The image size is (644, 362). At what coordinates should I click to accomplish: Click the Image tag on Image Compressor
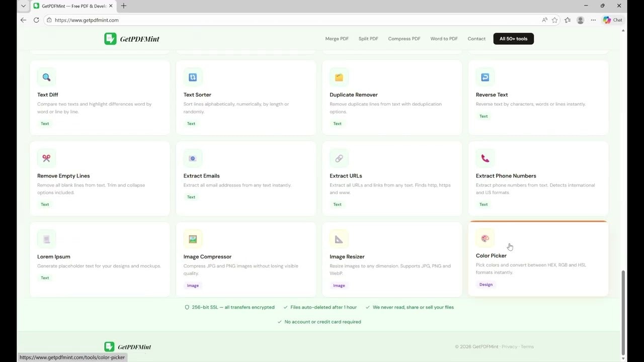pyautogui.click(x=193, y=286)
